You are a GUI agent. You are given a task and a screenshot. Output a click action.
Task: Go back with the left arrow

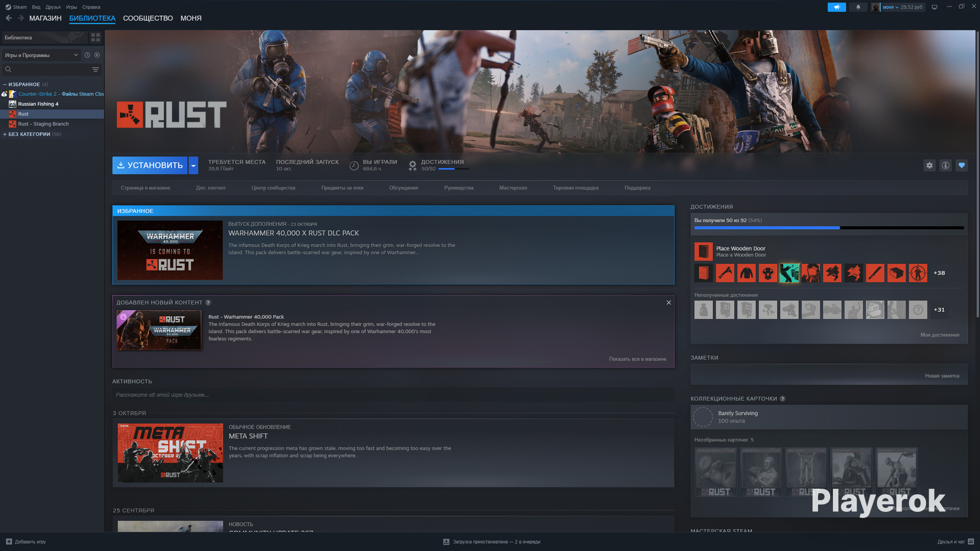[x=9, y=18]
